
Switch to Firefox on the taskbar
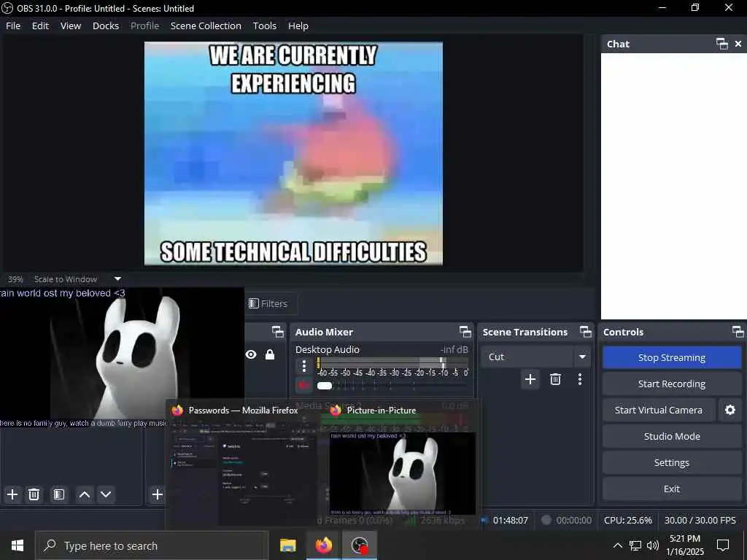(x=323, y=545)
